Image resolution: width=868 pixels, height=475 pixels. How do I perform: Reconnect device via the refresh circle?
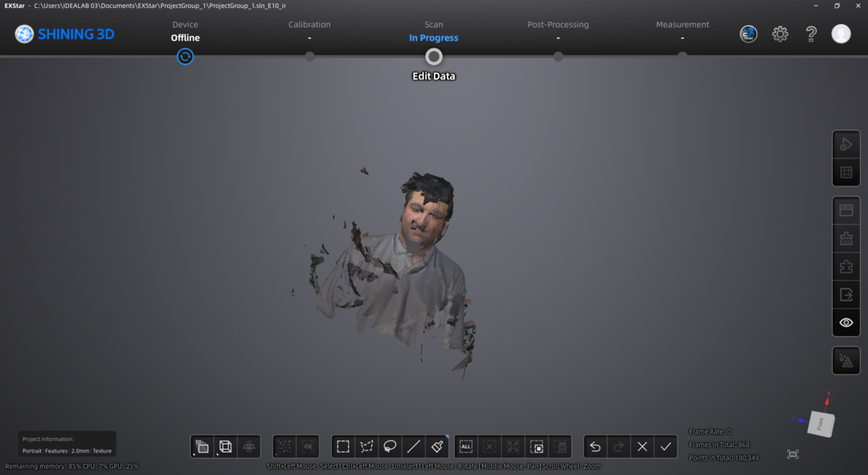click(x=185, y=56)
